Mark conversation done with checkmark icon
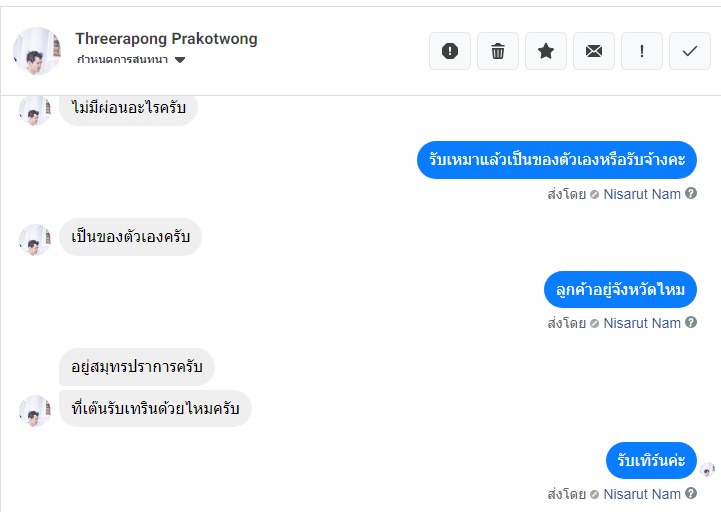The width and height of the screenshot is (721, 512). coord(690,51)
